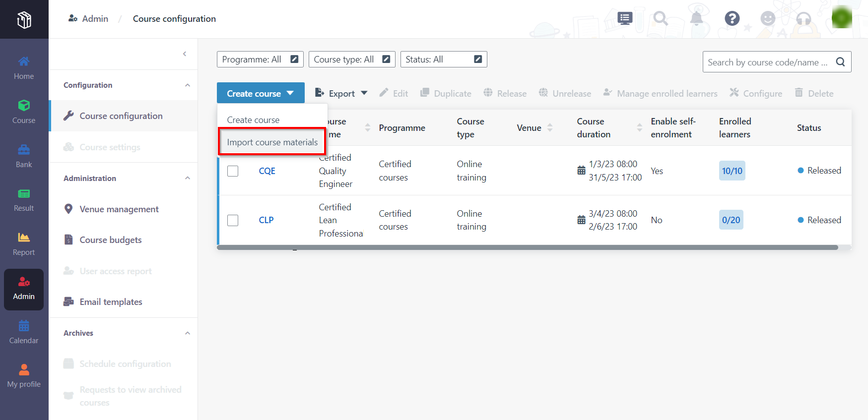Open the CQE course link
This screenshot has width=868, height=420.
(267, 171)
